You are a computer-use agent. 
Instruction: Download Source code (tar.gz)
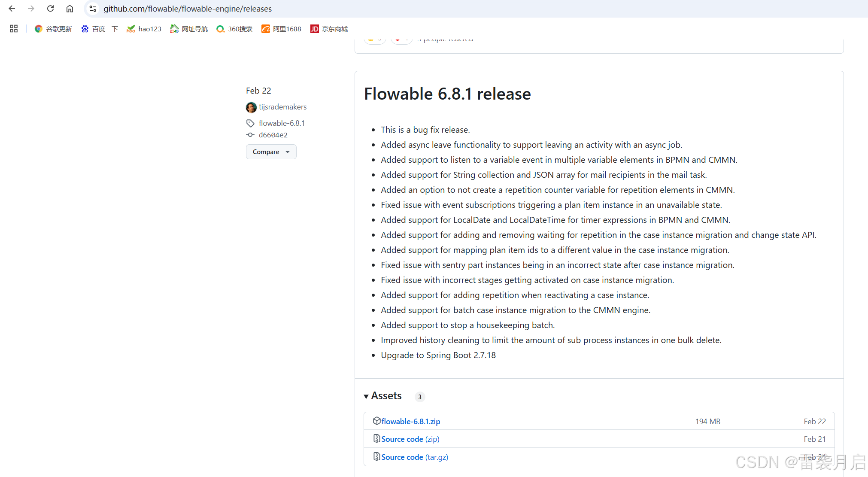tap(414, 457)
